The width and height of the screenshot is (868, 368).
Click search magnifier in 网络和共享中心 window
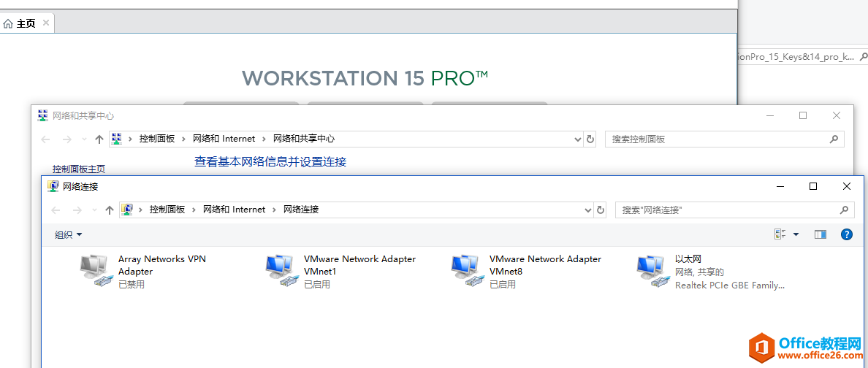[x=834, y=139]
